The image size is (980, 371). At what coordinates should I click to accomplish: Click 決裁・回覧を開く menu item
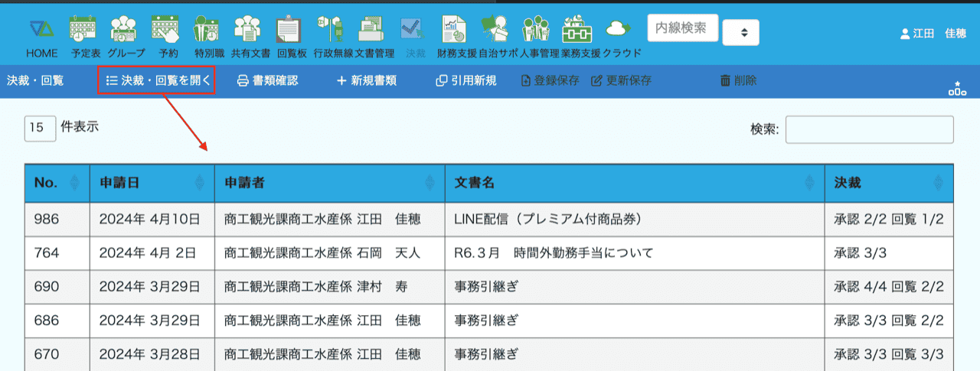157,80
